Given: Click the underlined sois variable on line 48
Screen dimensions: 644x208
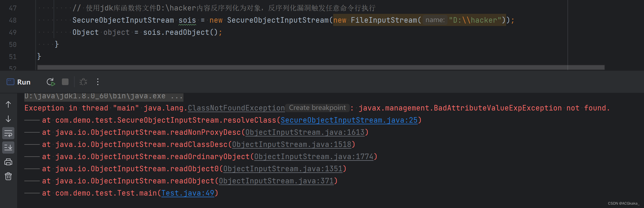Looking at the screenshot, I should pos(187,20).
